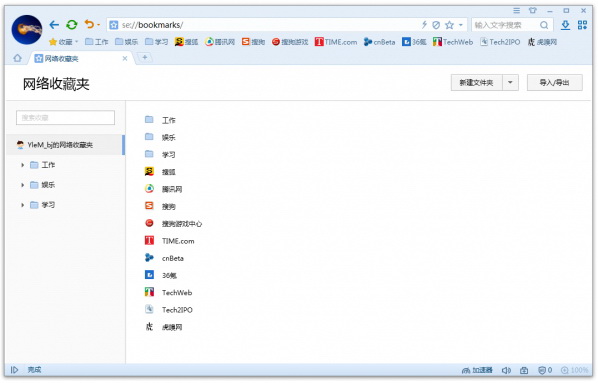
Task: Open the hamburger main menu
Action: click(516, 10)
